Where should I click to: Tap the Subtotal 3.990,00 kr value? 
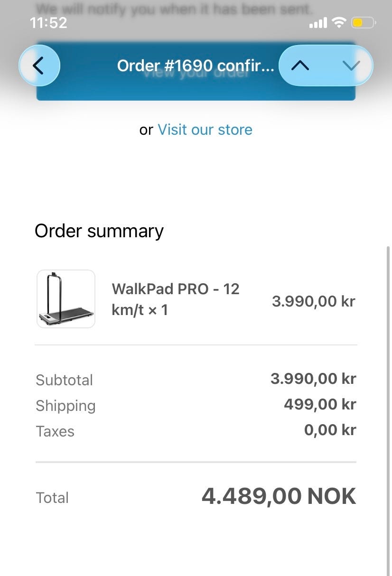click(313, 379)
